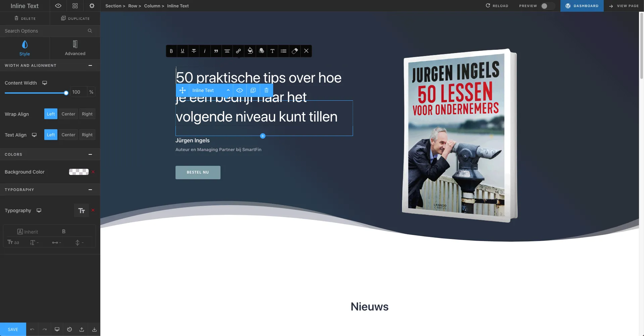Toggle the Preview switch
This screenshot has width=644, height=336.
click(x=547, y=6)
